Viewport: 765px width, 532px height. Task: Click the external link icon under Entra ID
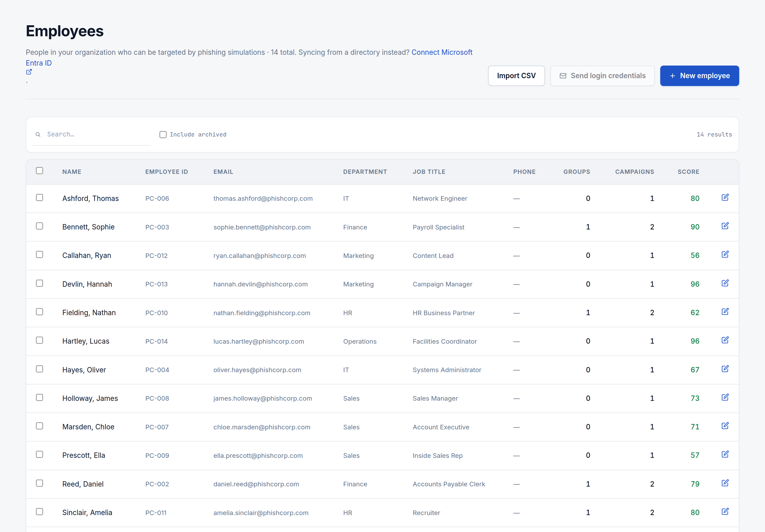pos(29,72)
